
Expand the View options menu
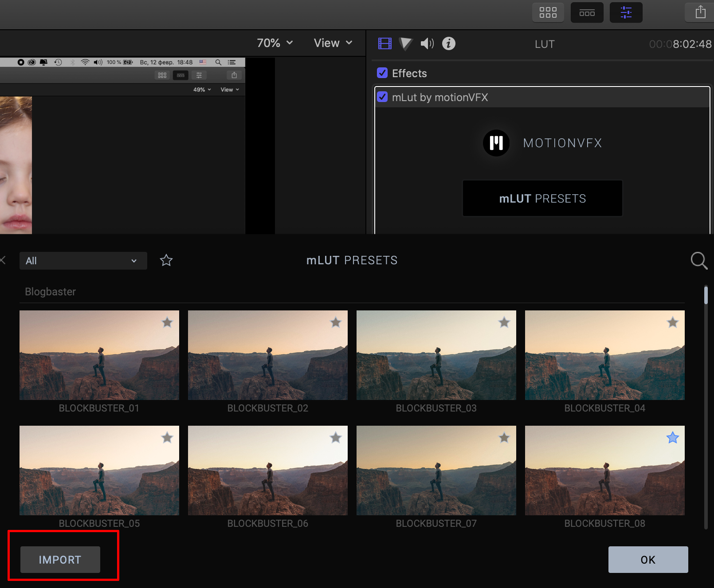pos(333,43)
